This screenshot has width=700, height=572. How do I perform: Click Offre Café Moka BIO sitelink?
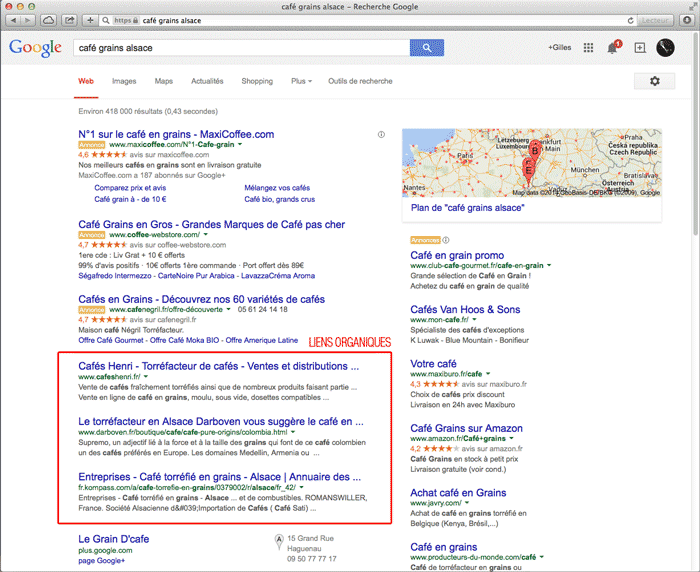point(184,340)
